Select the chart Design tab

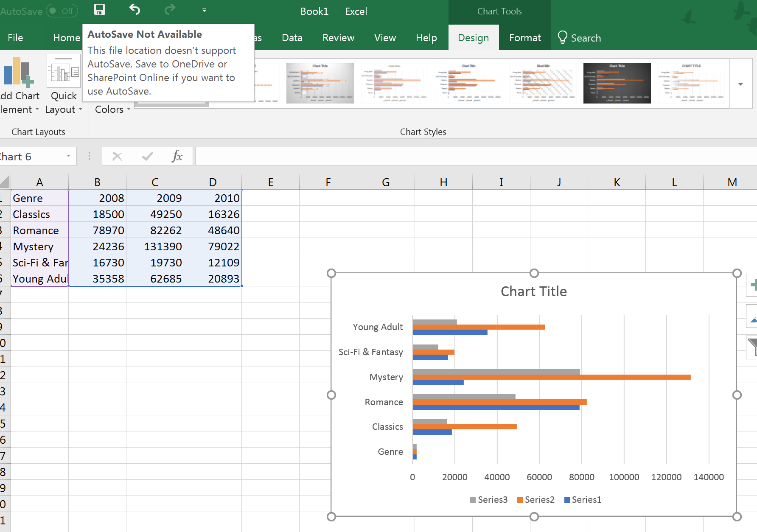pos(473,38)
